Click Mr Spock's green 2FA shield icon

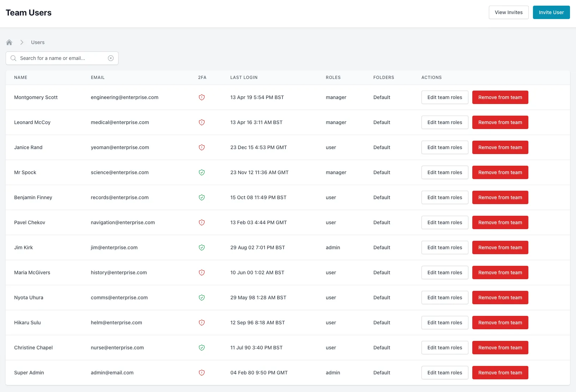(x=202, y=172)
